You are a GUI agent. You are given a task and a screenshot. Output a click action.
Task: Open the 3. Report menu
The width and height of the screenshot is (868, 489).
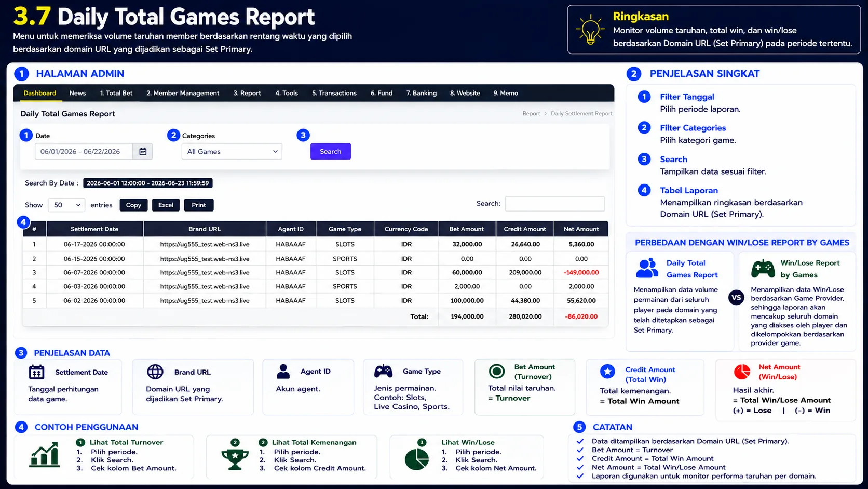point(247,93)
